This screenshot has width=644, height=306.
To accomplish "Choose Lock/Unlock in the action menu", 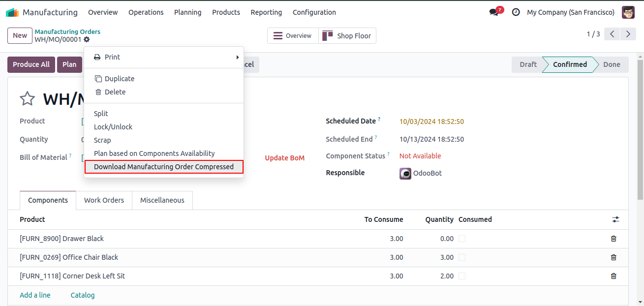I will point(164,127).
